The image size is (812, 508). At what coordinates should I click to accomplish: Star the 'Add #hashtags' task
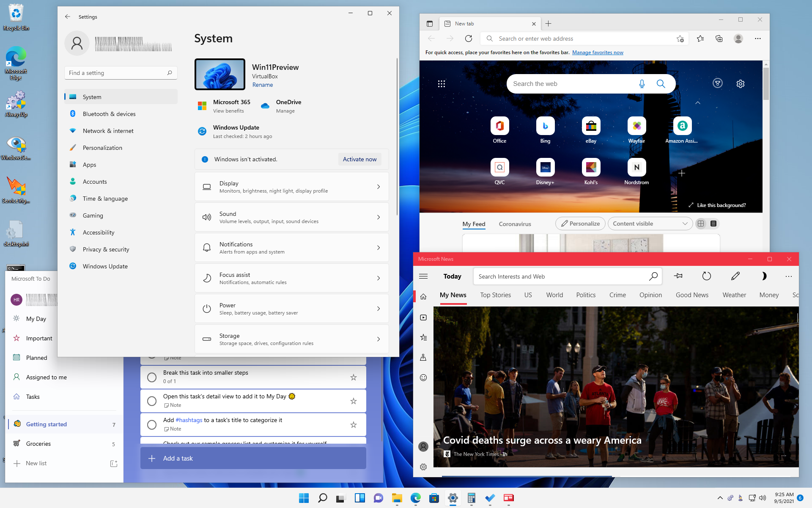354,425
